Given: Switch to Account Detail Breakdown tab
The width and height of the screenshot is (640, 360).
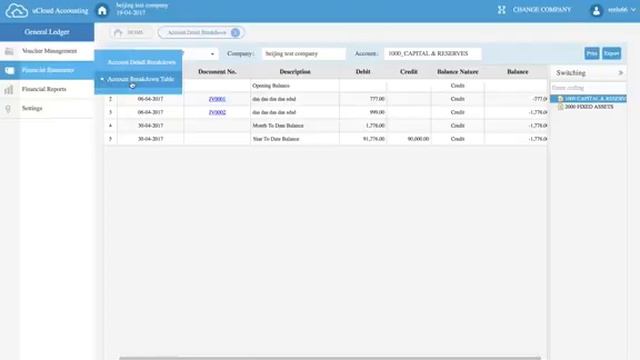Looking at the screenshot, I should click(x=201, y=33).
